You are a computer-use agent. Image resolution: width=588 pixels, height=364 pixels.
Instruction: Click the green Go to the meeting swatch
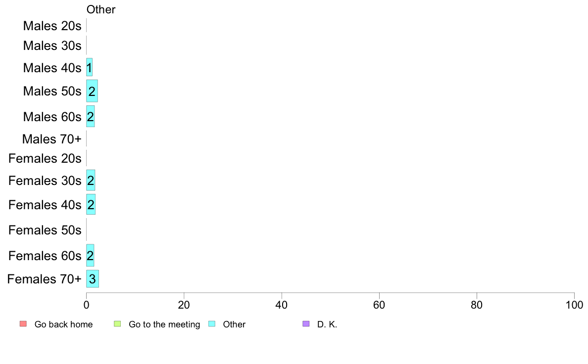pyautogui.click(x=117, y=324)
